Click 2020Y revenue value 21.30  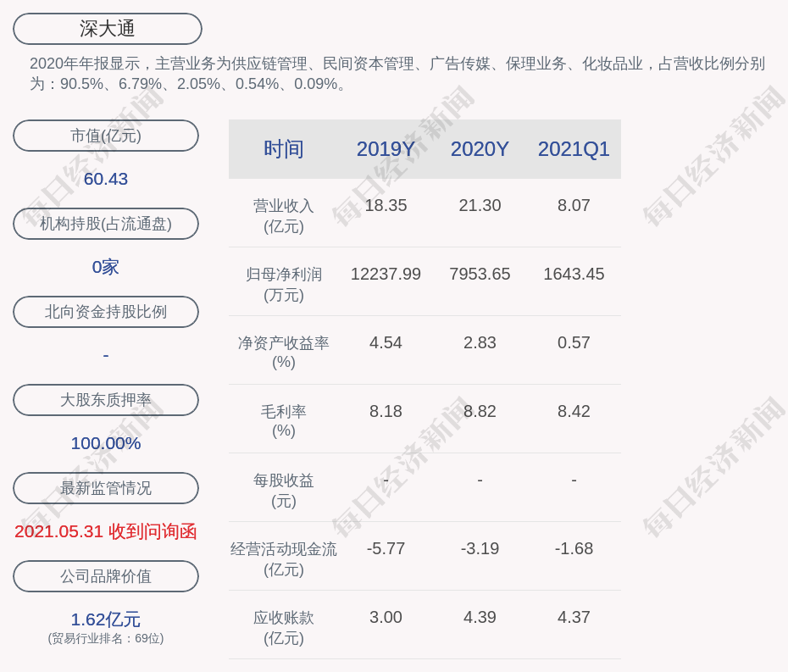pos(480,206)
